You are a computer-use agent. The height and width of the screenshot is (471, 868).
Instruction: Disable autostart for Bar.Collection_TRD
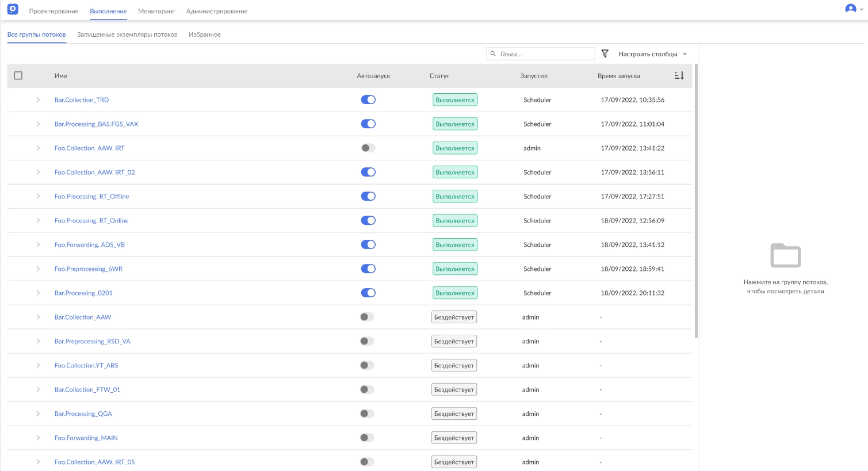point(368,100)
